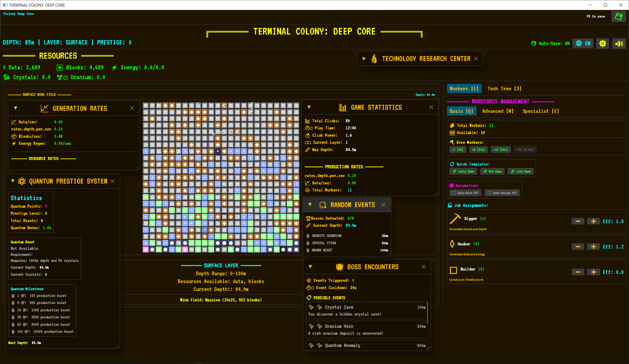Click the minus icon for Hacker

click(578, 247)
